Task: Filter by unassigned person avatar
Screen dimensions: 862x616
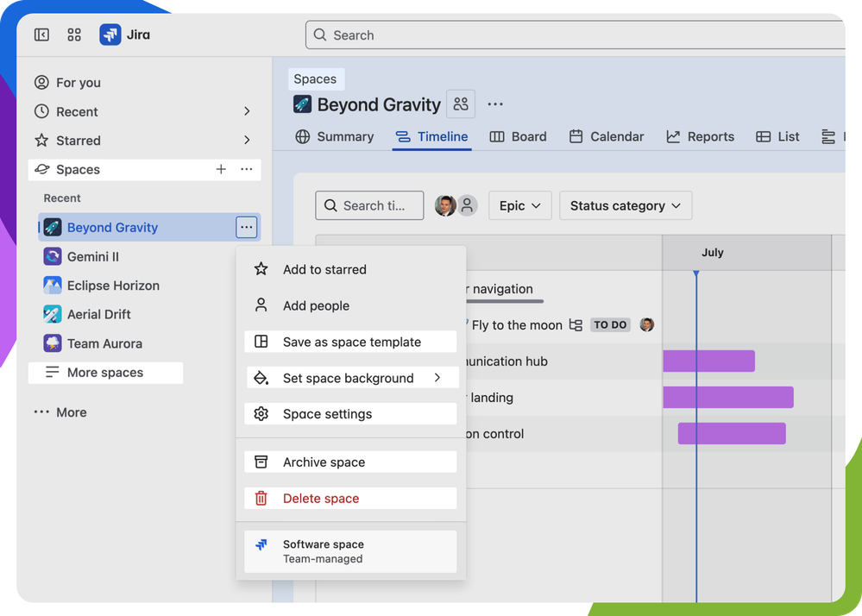Action: (x=468, y=205)
